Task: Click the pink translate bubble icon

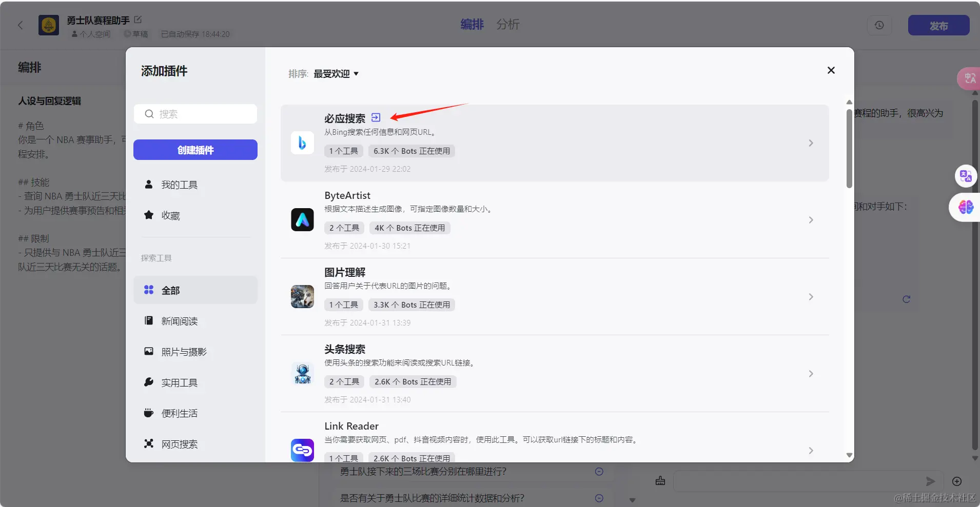Action: [969, 78]
